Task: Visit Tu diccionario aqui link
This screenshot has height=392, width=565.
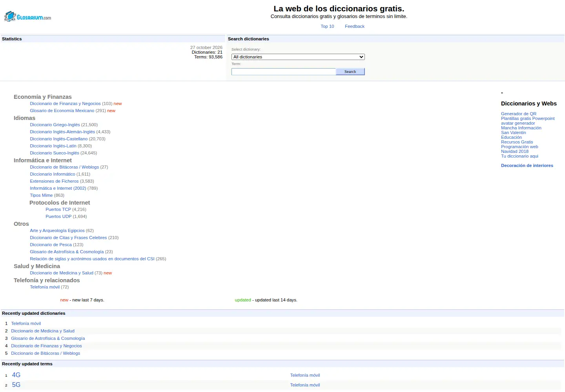Action: (x=519, y=156)
